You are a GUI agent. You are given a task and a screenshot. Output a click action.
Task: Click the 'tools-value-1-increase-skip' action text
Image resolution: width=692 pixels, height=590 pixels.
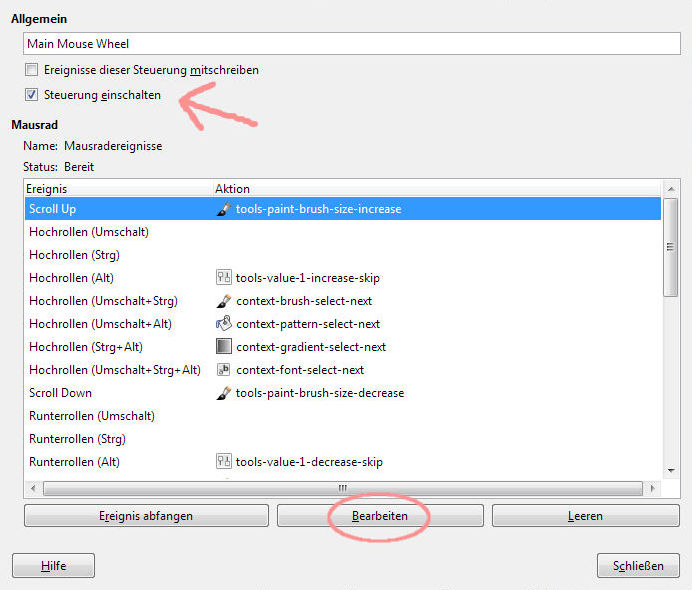click(x=308, y=278)
